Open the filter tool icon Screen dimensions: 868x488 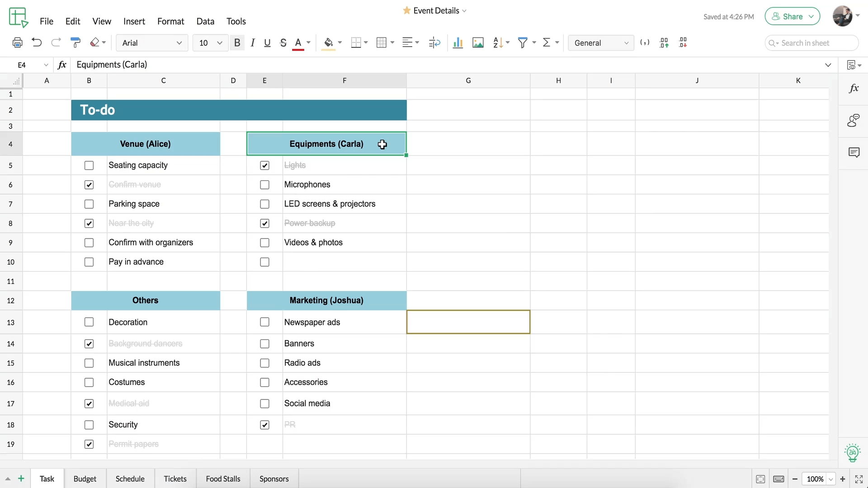pyautogui.click(x=523, y=43)
